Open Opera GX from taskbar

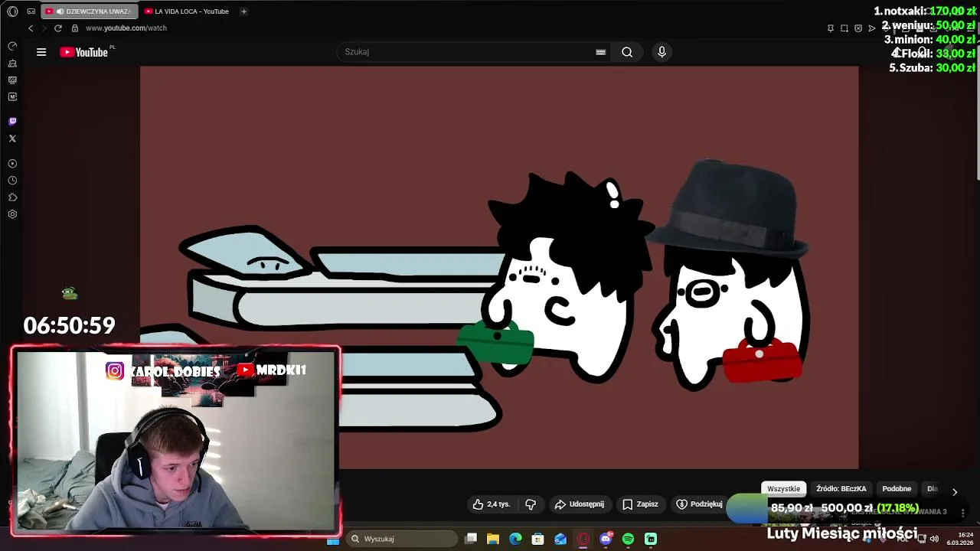pyautogui.click(x=583, y=540)
